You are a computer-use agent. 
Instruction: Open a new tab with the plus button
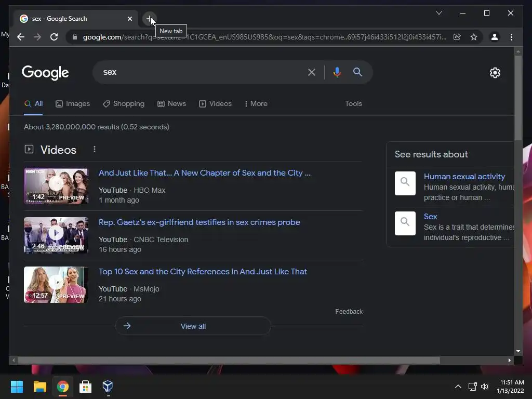coord(149,19)
